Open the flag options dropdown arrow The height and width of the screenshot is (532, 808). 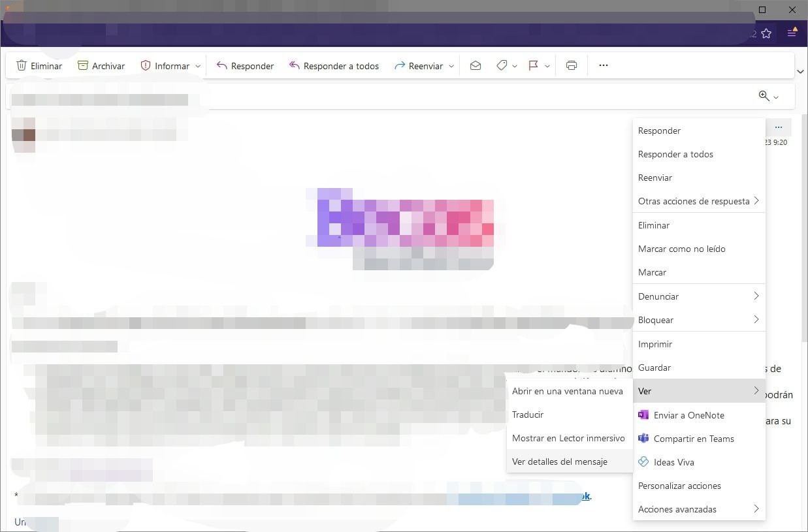(547, 66)
